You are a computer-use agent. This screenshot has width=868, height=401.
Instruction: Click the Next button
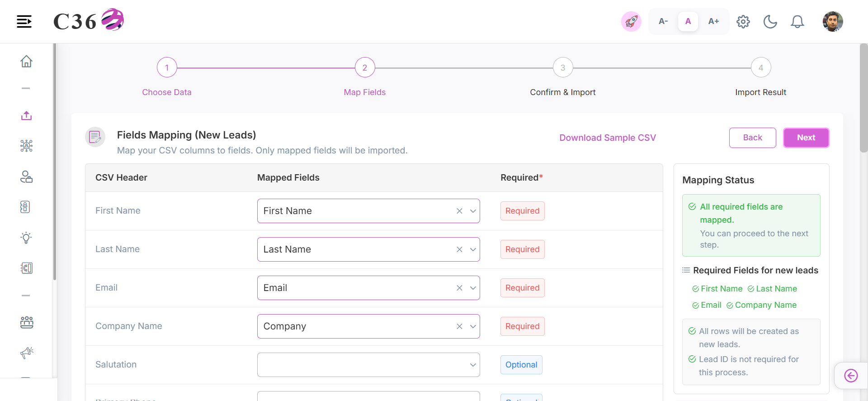click(806, 138)
